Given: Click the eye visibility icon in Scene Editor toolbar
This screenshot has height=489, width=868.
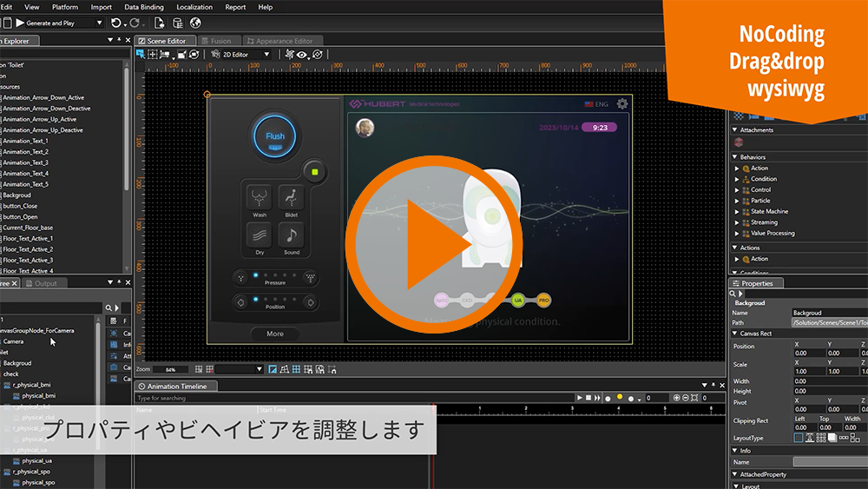Looking at the screenshot, I should (302, 54).
